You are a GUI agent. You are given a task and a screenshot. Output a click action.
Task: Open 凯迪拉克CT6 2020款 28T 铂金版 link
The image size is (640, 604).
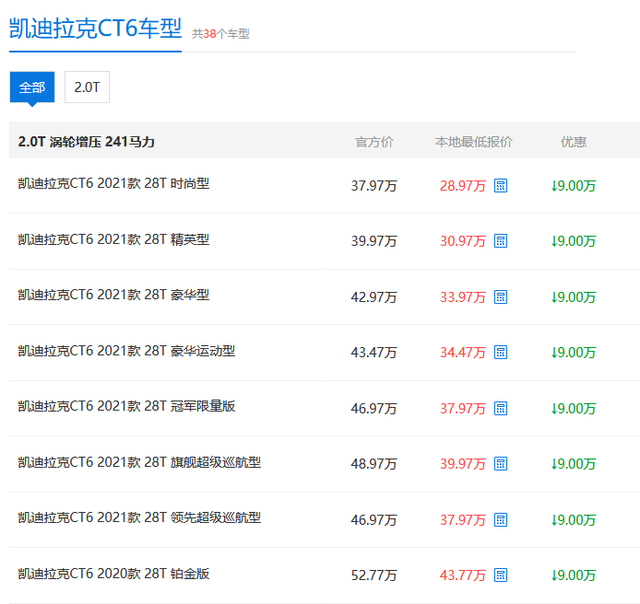click(113, 574)
